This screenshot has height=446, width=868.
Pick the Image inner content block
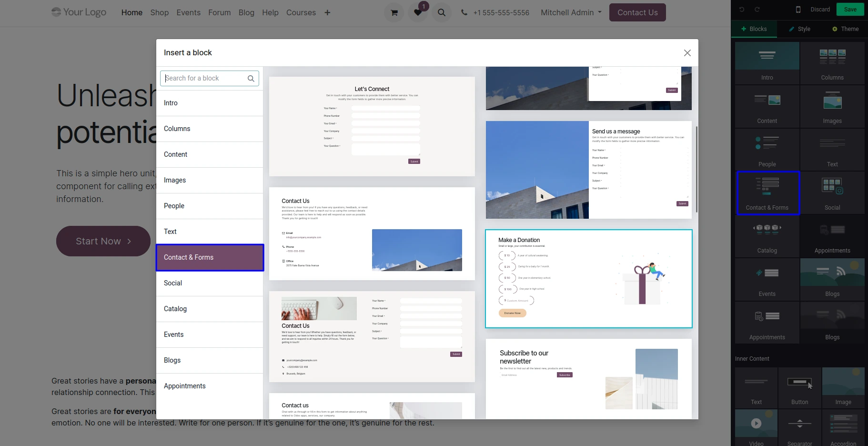coord(843,388)
